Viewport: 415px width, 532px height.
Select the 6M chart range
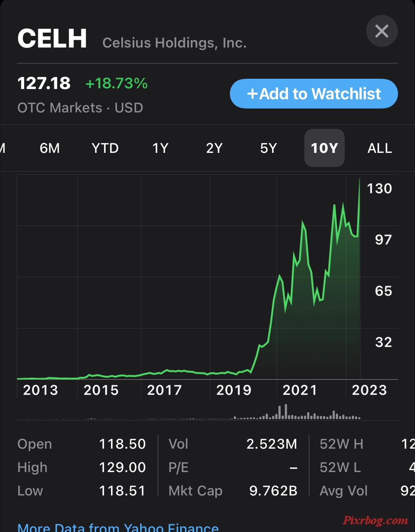point(50,148)
